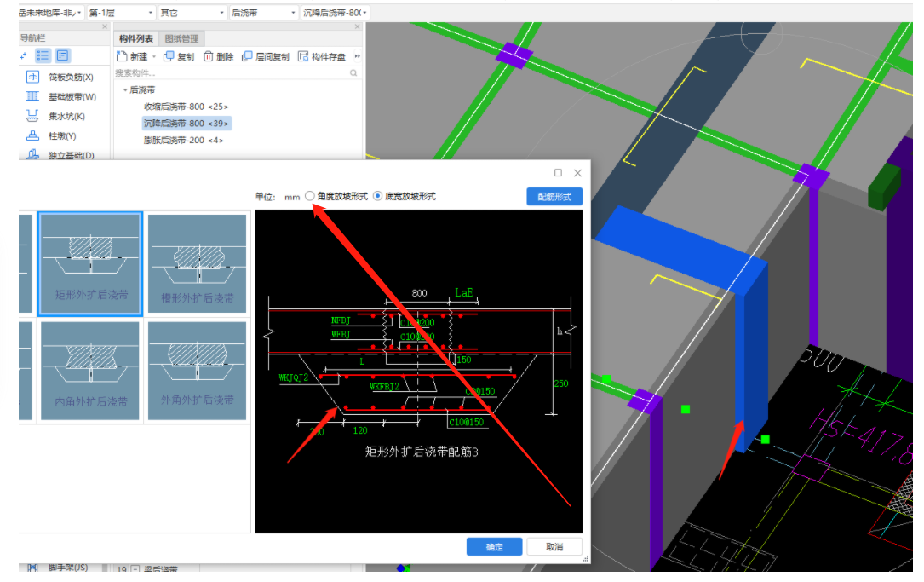Click the 脚手架(JS) navigation item
The height and width of the screenshot is (582, 924).
tap(68, 568)
